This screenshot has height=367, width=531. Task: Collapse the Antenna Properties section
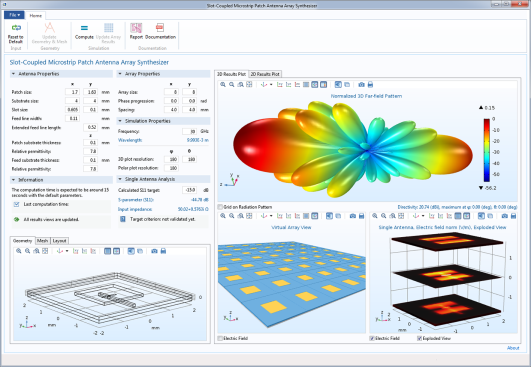[x=14, y=74]
